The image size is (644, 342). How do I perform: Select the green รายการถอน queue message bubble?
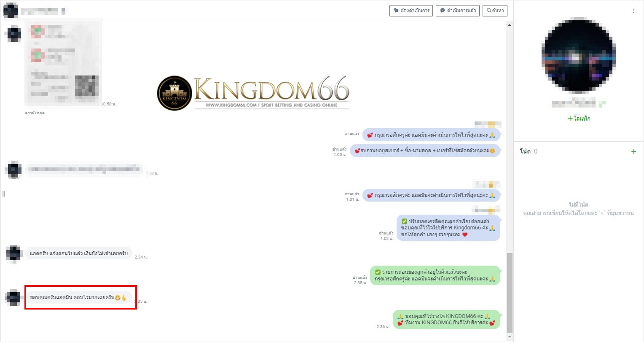(x=435, y=275)
